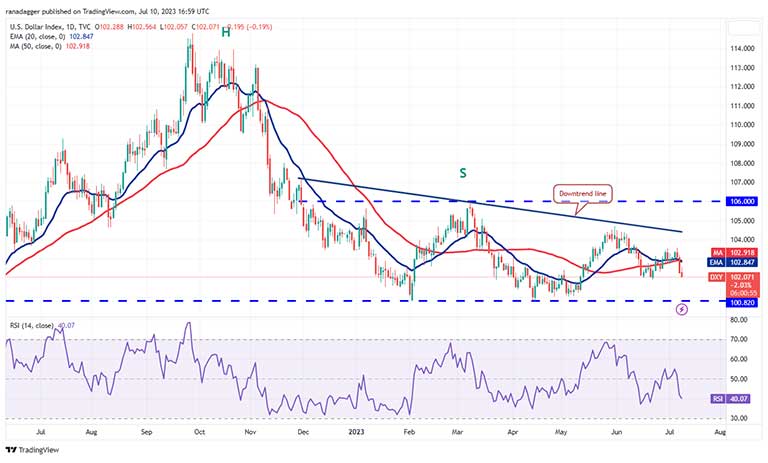The image size is (768, 463).
Task: Click the MA value 102.918 in the legend
Action: coord(80,47)
